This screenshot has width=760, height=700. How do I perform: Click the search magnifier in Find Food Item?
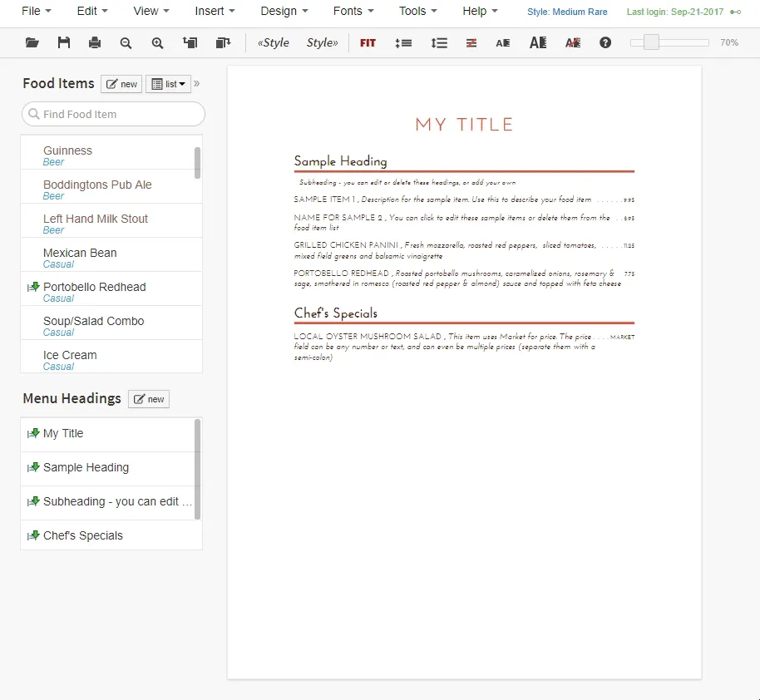click(33, 113)
